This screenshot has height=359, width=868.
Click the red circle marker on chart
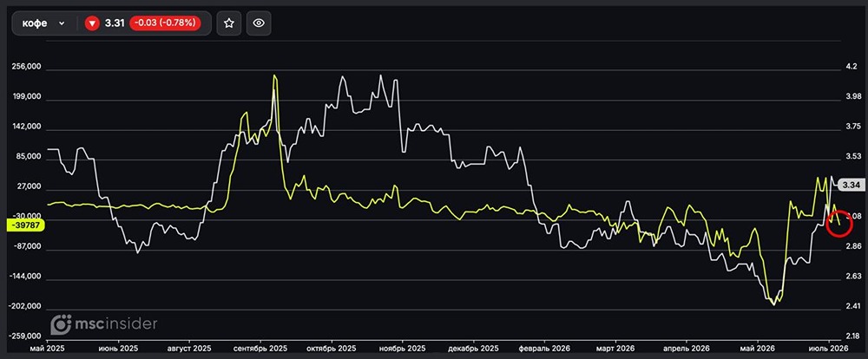tap(839, 223)
